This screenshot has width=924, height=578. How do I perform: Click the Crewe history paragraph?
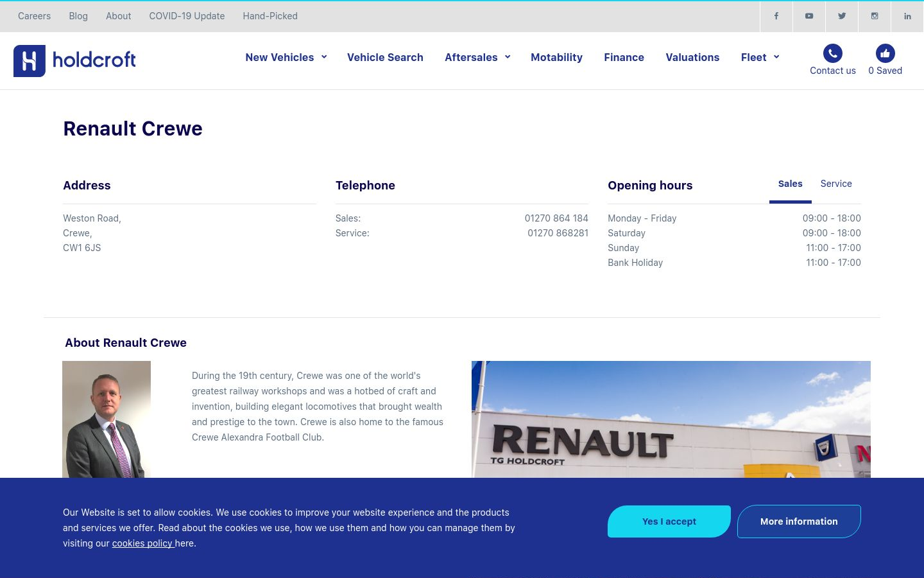point(318,407)
